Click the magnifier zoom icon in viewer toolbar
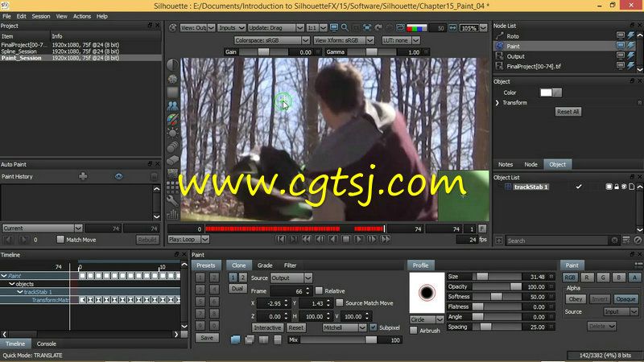The width and height of the screenshot is (644, 362). (x=345, y=27)
